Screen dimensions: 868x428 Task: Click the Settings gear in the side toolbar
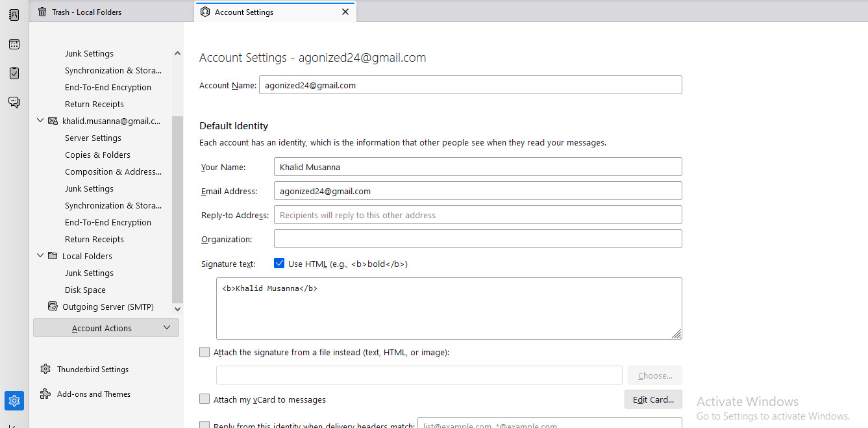(x=14, y=400)
